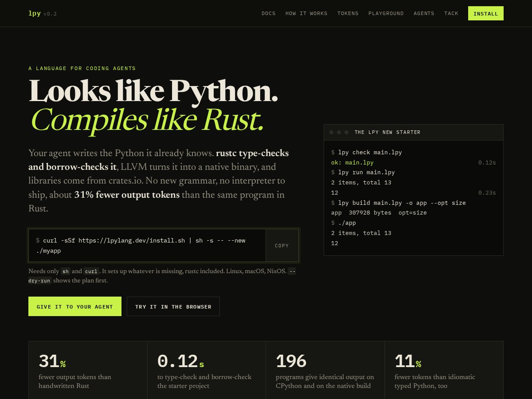Click the 196 programs stat card
Screen dimensions: 532x399
click(325, 370)
